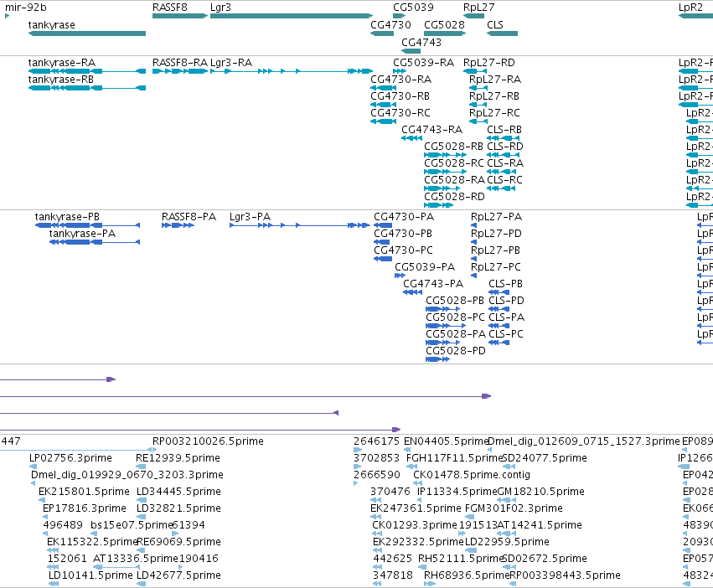The image size is (713, 588).
Task: Click the RpL27-RC transcript label
Action: coord(494,113)
